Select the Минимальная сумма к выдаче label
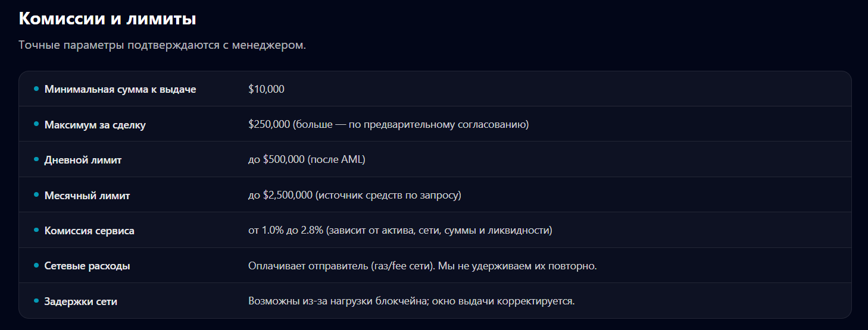 coord(120,90)
